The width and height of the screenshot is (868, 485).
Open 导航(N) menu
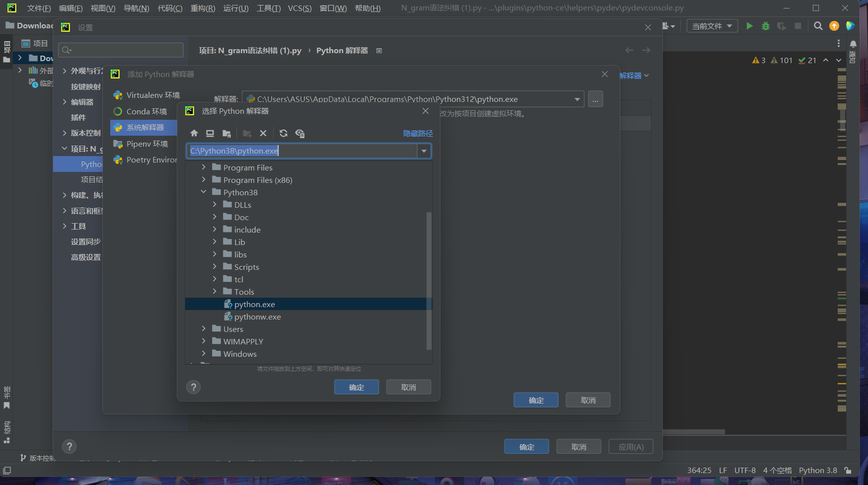[136, 8]
